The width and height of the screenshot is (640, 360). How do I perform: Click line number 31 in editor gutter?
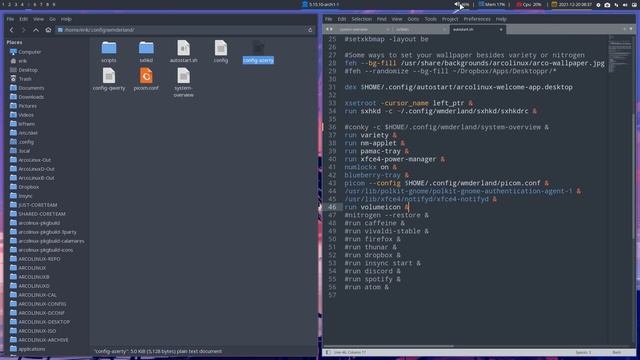(332, 87)
